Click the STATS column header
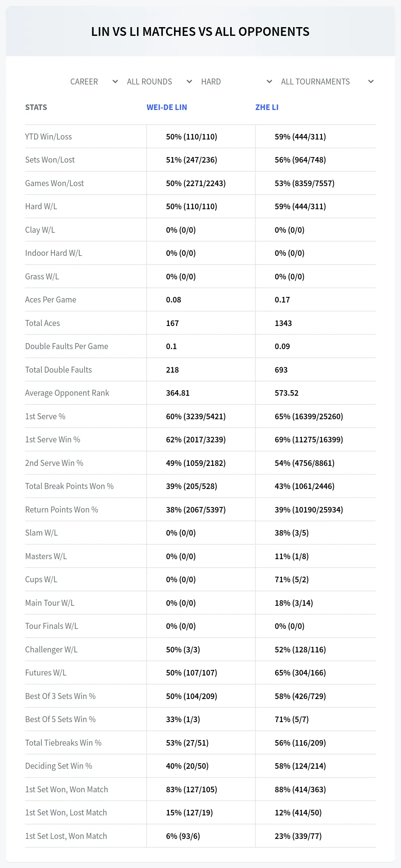 tap(36, 107)
